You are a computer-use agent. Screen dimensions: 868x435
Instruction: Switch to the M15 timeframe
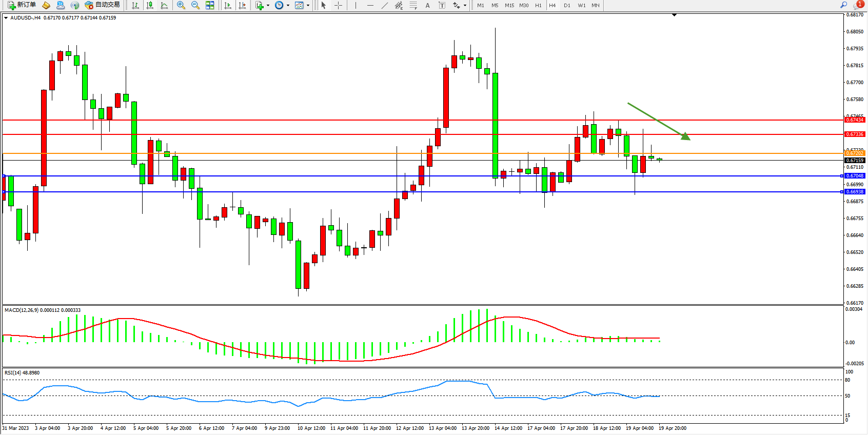[509, 5]
